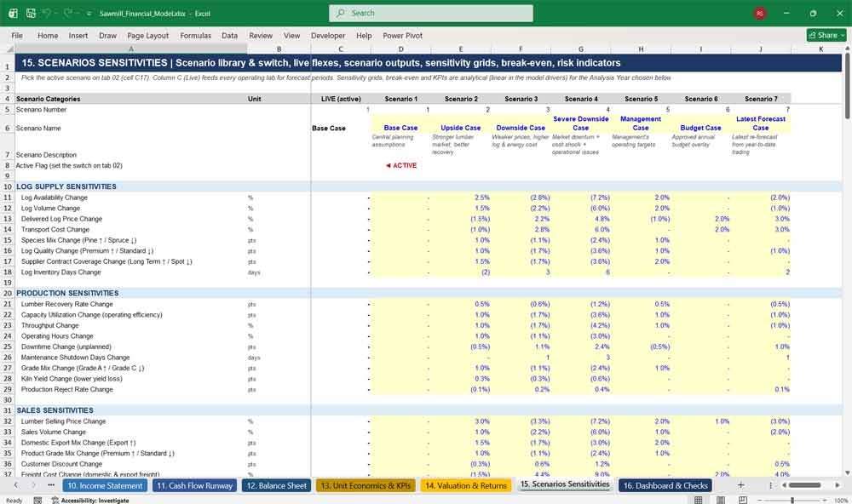Click Accessibility: Investigate status item
The image size is (852, 504).
pos(90,501)
